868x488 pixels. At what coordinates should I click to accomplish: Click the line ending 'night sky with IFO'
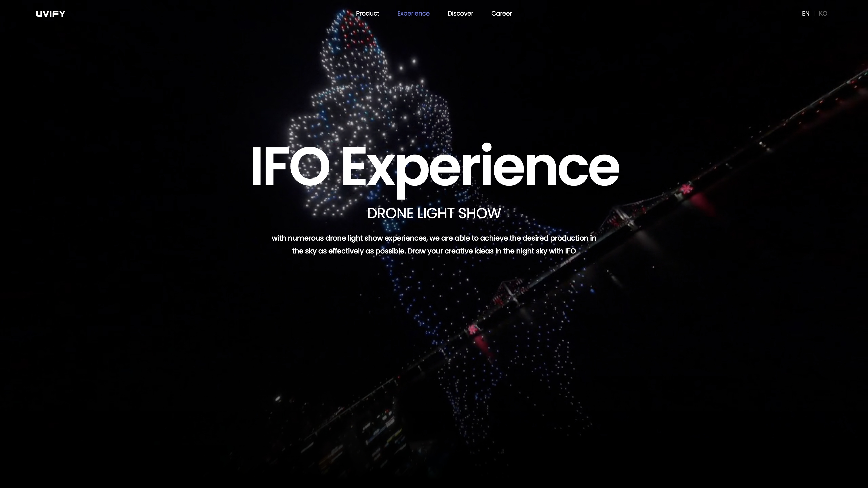[434, 251]
